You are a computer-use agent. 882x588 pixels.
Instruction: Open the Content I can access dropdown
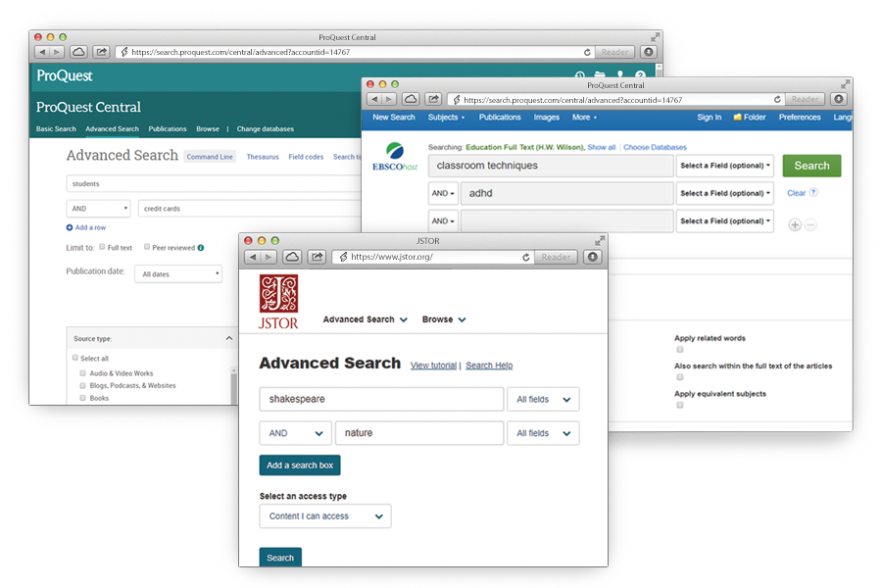324,515
